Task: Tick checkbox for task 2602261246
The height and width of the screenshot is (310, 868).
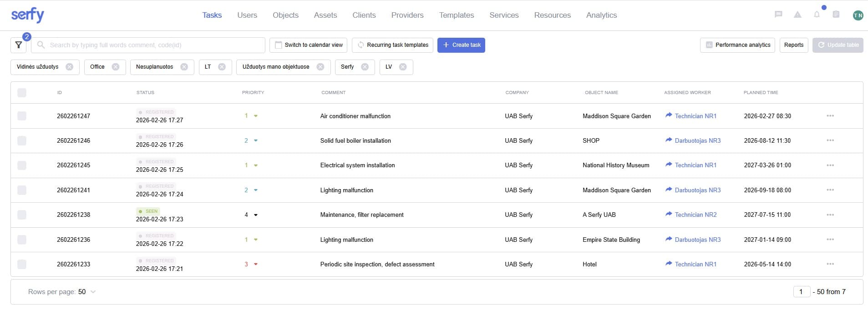Action: [22, 140]
